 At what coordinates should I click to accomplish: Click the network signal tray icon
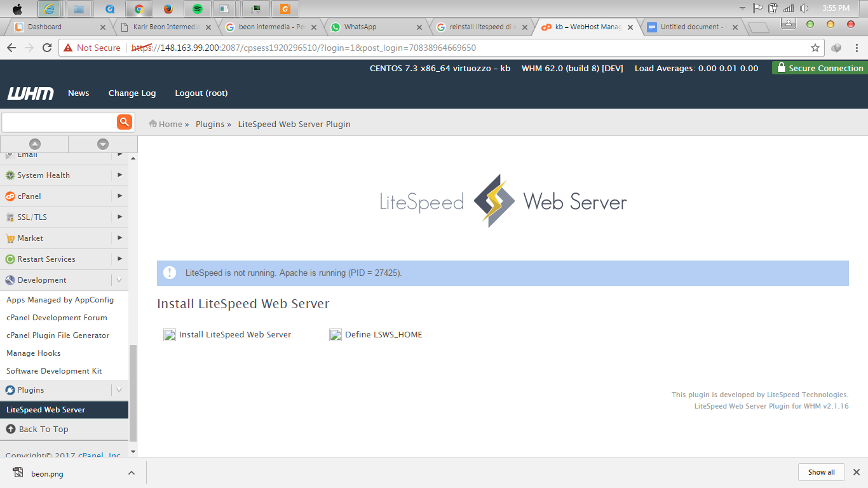pyautogui.click(x=789, y=8)
